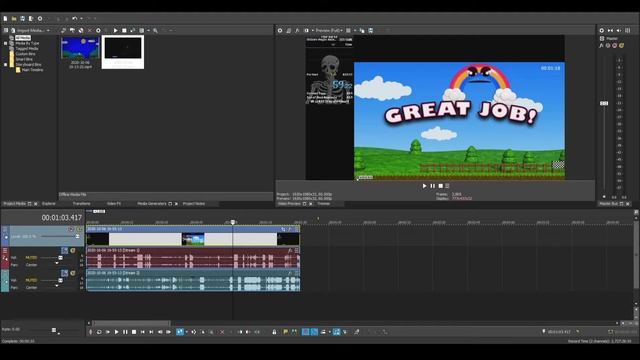Click the Undo arrow in main toolbar

click(x=74, y=18)
